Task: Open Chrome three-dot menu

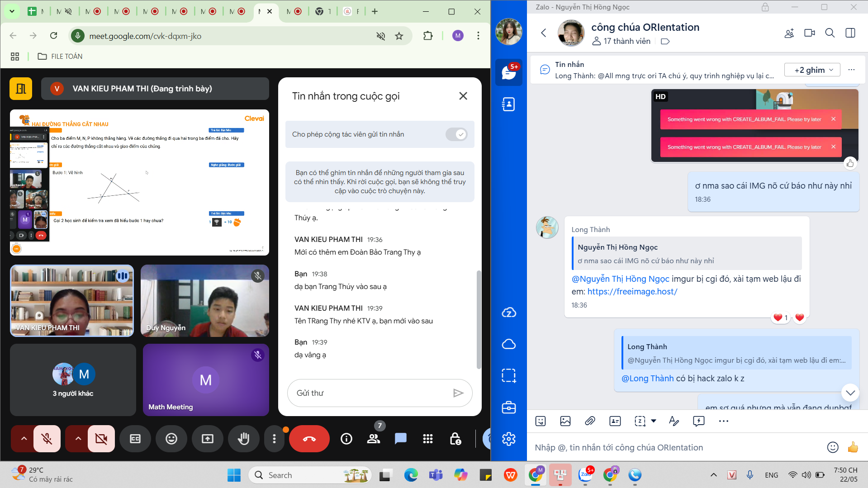Action: (x=478, y=36)
